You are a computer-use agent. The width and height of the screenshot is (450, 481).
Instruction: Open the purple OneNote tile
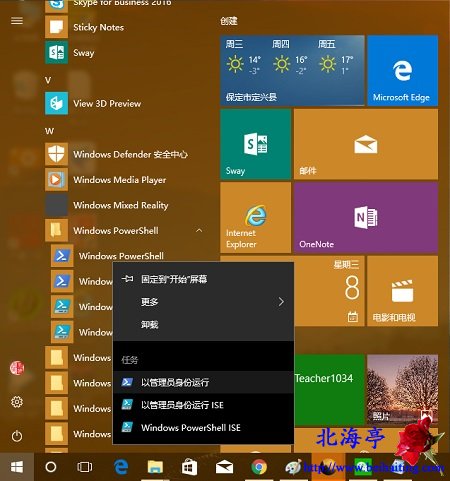[x=366, y=217]
